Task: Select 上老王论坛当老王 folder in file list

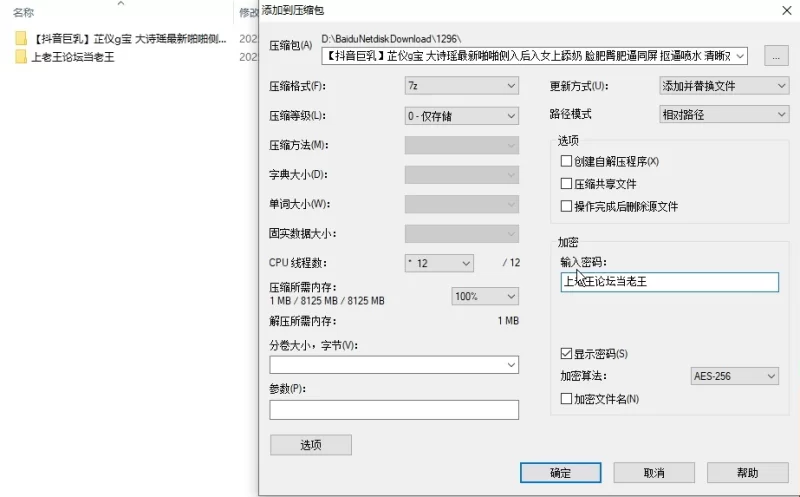Action: (x=73, y=57)
